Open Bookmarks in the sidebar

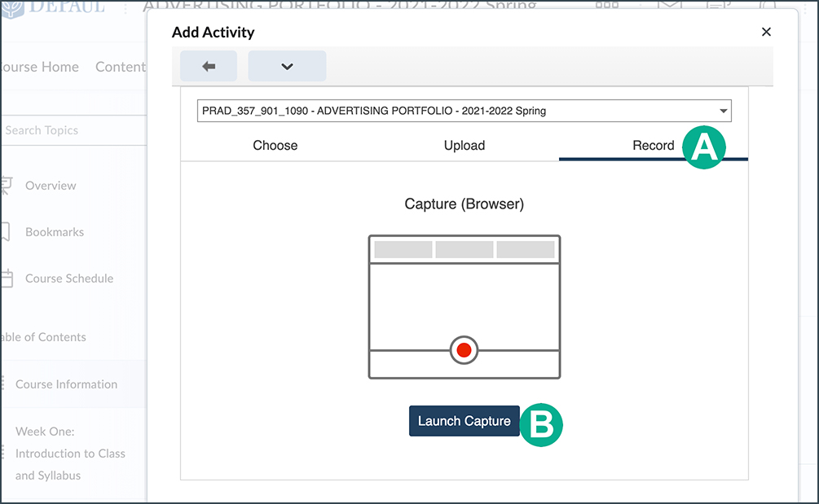click(55, 232)
